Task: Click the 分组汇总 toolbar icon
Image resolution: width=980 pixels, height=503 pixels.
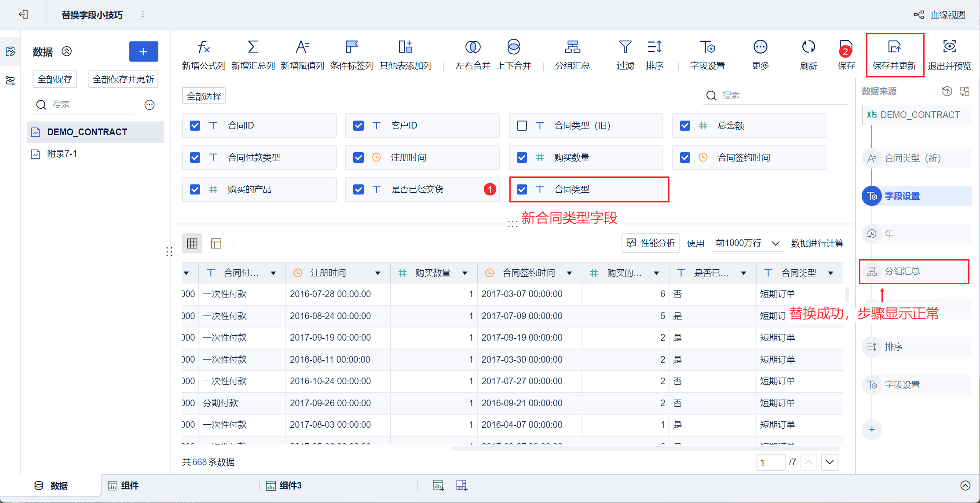Action: pyautogui.click(x=572, y=47)
